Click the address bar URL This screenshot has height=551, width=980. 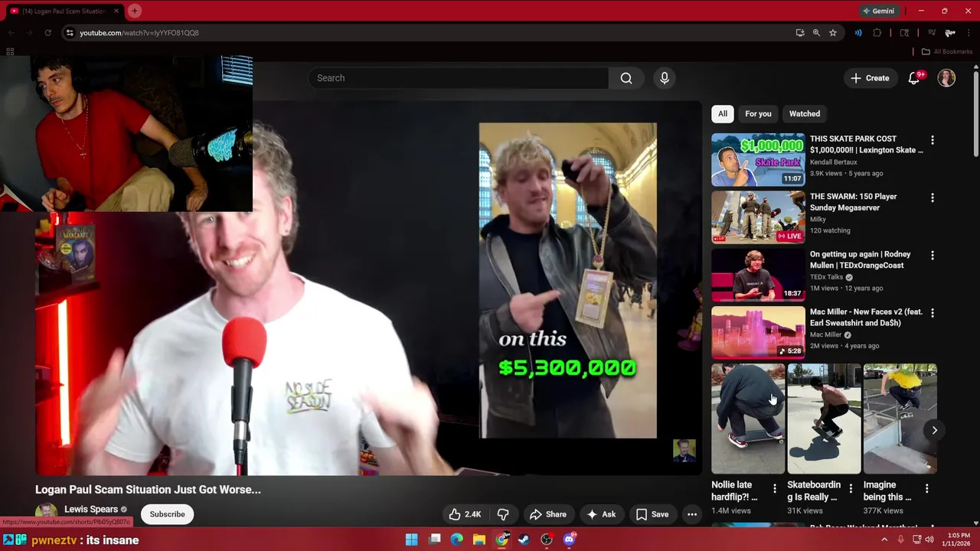[139, 33]
